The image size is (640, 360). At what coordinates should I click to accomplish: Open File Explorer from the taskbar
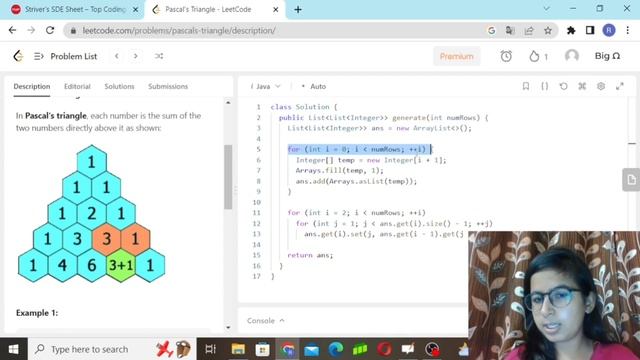(x=238, y=349)
